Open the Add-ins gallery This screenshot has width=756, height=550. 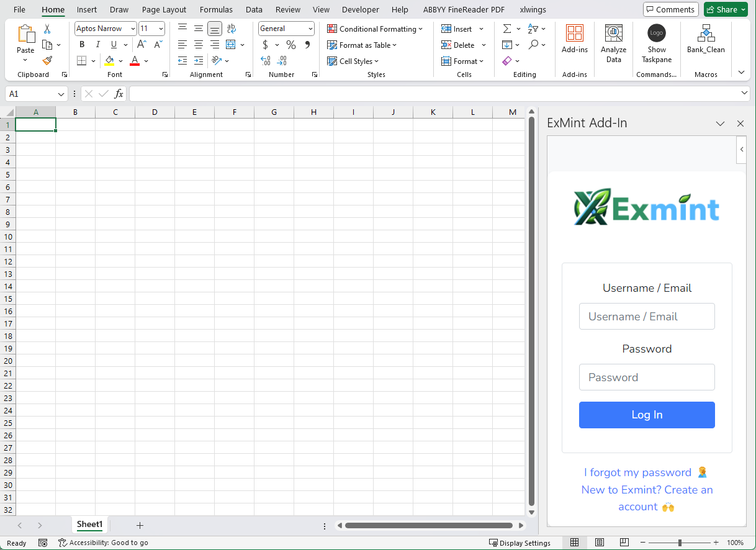tap(574, 40)
